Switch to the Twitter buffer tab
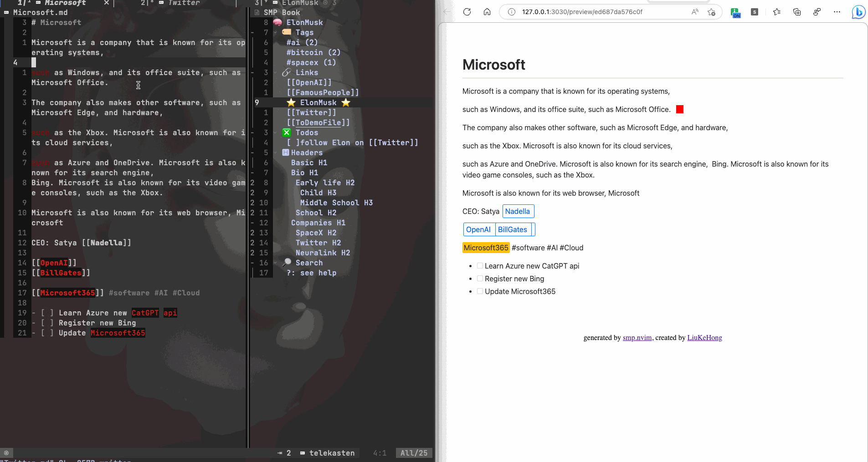868x462 pixels. pos(184,3)
